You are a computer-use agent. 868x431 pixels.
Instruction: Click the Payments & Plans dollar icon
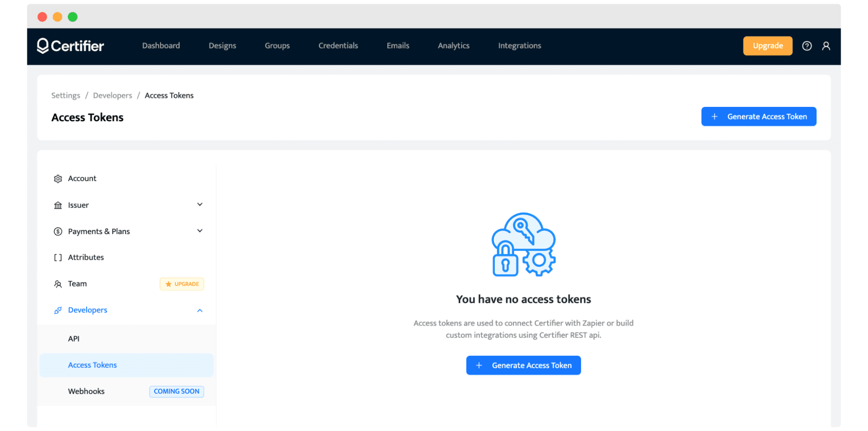click(x=58, y=232)
